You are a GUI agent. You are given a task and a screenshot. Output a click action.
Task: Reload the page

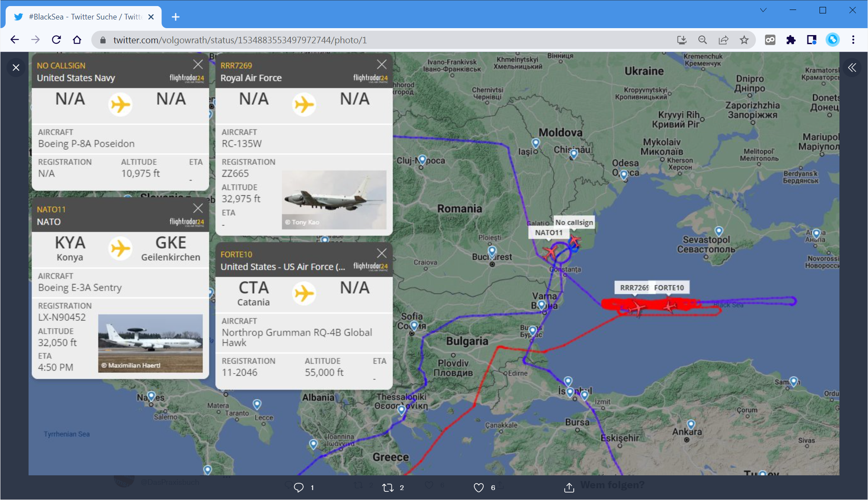tap(56, 40)
